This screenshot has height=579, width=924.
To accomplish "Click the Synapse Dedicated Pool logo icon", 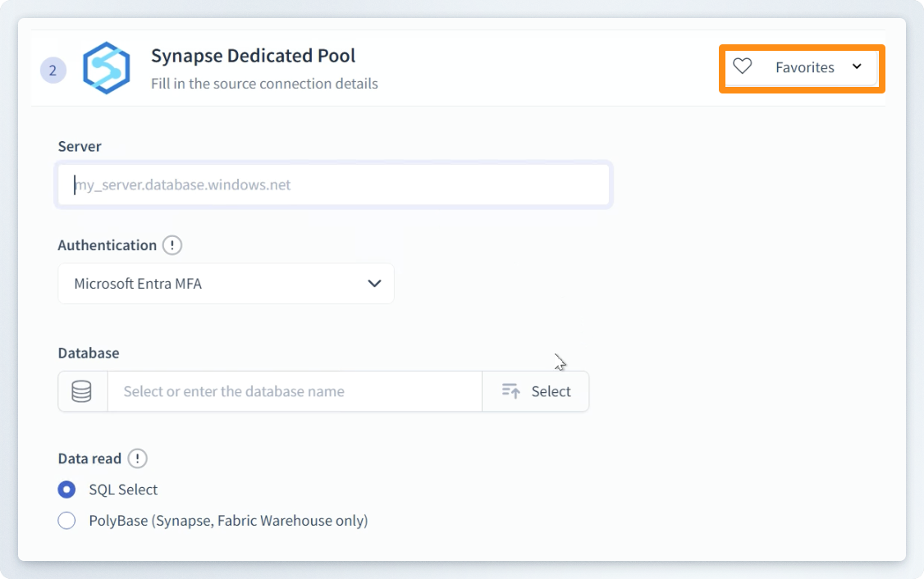I will 107,68.
